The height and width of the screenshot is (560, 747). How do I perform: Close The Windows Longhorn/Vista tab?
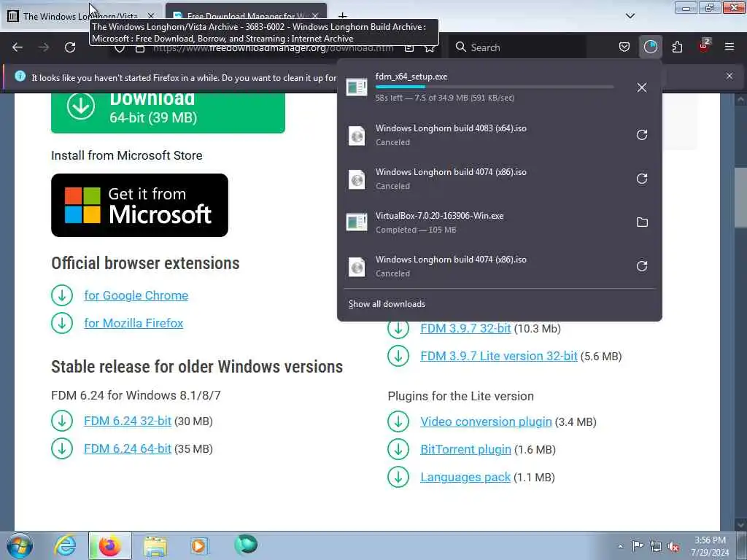pos(150,16)
